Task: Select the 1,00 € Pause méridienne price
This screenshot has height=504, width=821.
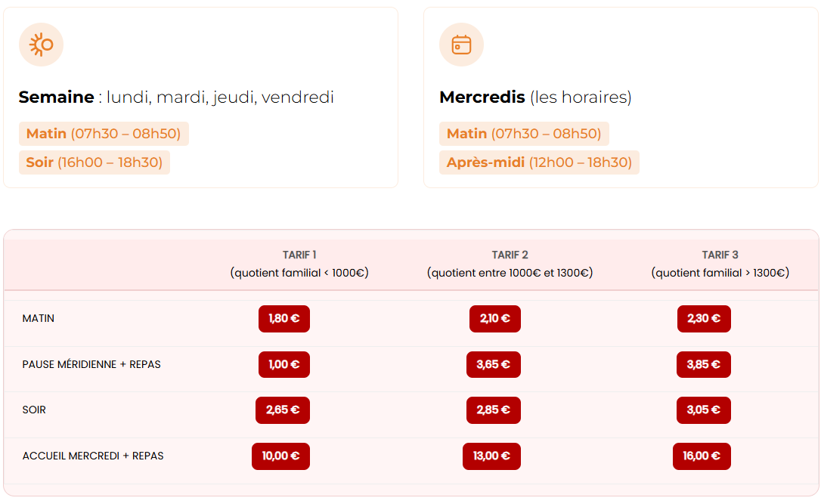Action: tap(284, 365)
